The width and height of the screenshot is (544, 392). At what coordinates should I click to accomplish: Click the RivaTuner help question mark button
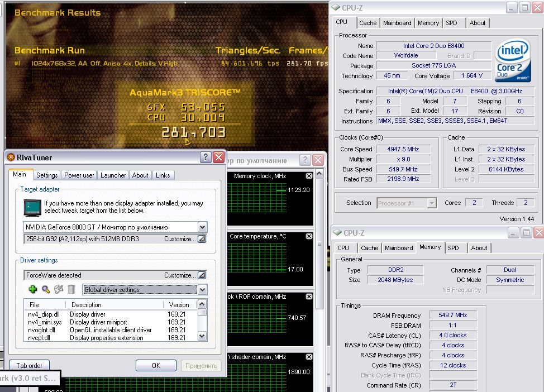click(x=206, y=157)
